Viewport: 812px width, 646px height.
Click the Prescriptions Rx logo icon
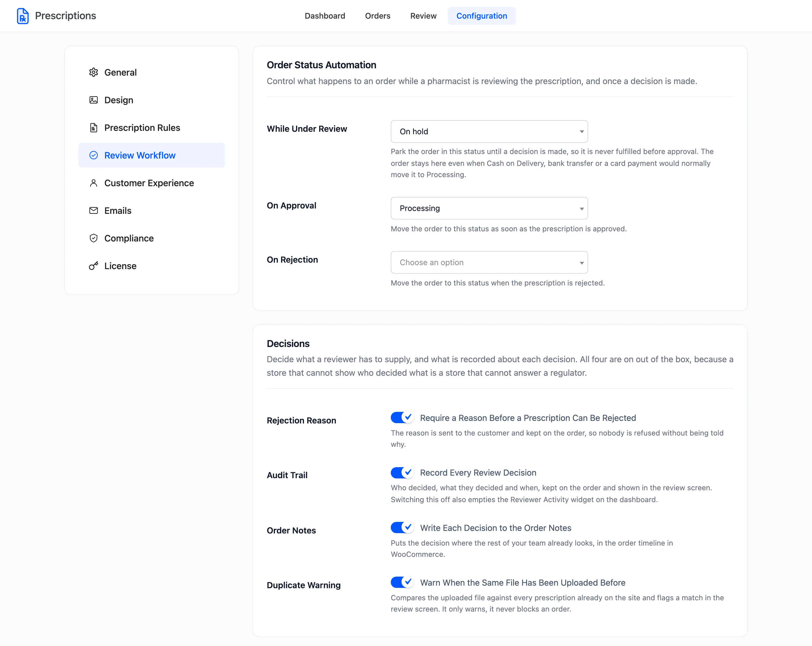[23, 16]
